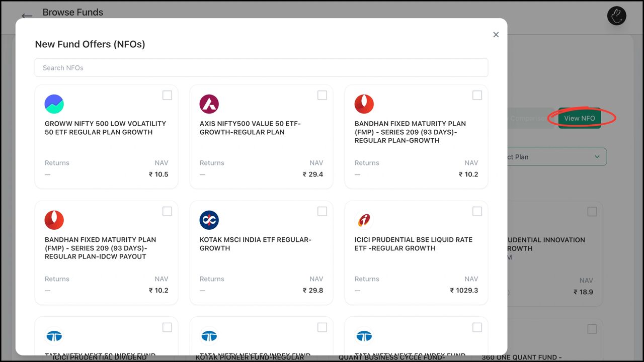Click the ICICI Prudential BSE Liquid Rate logo
Image resolution: width=644 pixels, height=362 pixels.
tap(364, 220)
